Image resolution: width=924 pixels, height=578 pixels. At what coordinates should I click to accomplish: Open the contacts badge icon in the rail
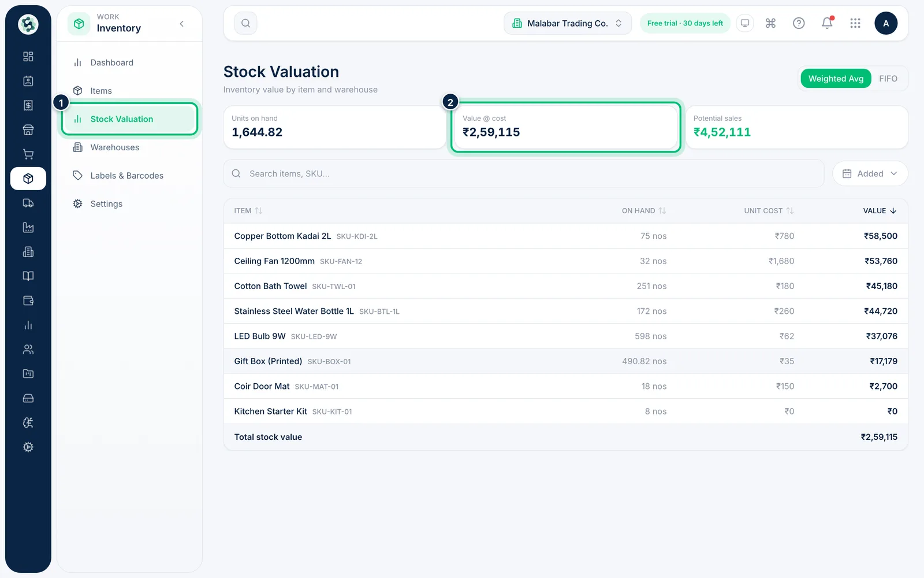[x=28, y=81]
